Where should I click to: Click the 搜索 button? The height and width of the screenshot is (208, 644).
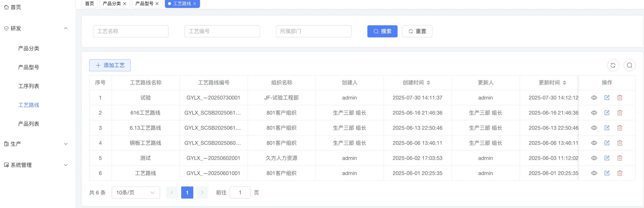point(382,31)
